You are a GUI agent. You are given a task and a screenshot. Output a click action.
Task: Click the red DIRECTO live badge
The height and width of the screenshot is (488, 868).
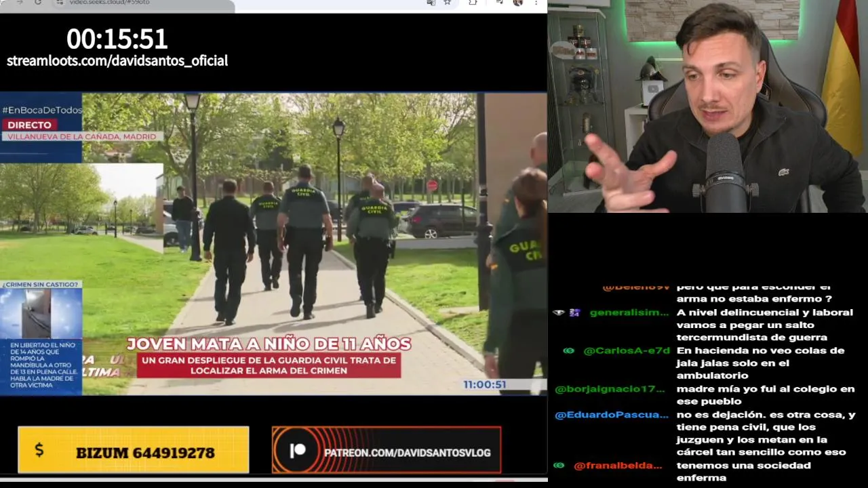(29, 125)
